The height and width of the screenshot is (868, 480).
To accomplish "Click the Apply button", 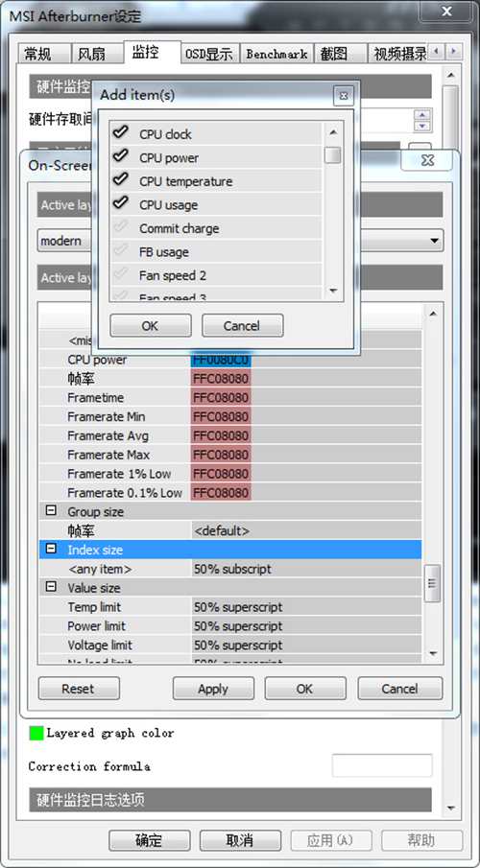I will point(213,688).
